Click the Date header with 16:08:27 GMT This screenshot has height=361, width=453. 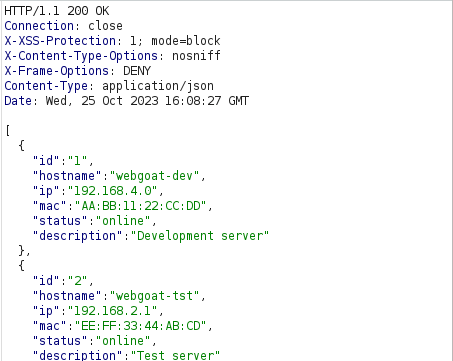(x=126, y=101)
